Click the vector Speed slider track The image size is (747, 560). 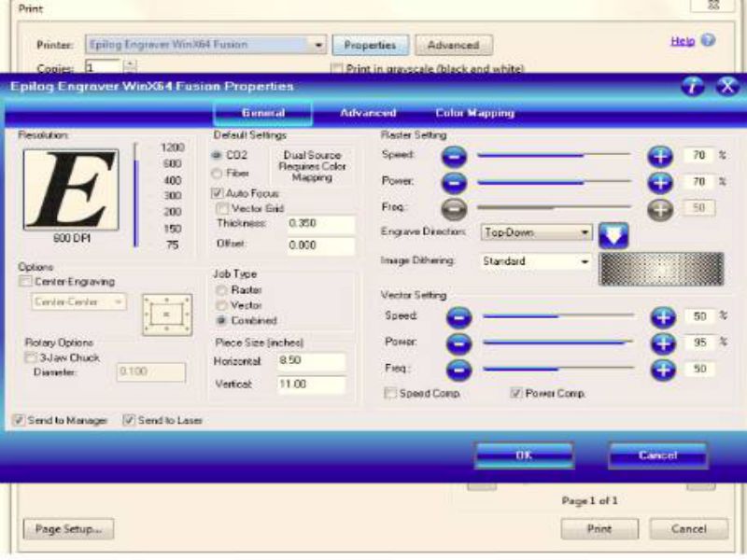tap(558, 315)
